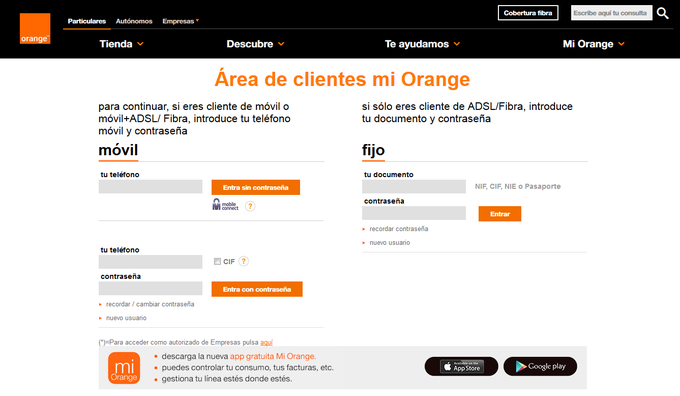Expand the Te ayudamos dropdown menu
Screen dimensions: 680x396
coord(422,44)
